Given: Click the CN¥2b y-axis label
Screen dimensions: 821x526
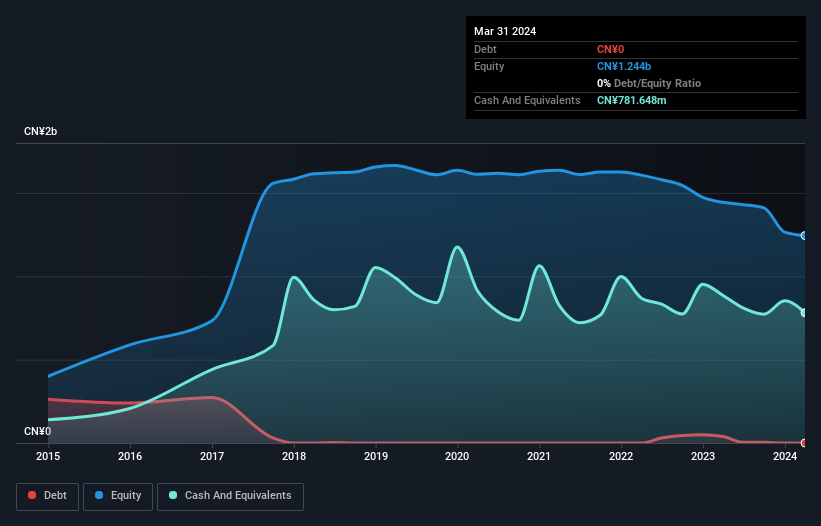Looking at the screenshot, I should 40,131.
